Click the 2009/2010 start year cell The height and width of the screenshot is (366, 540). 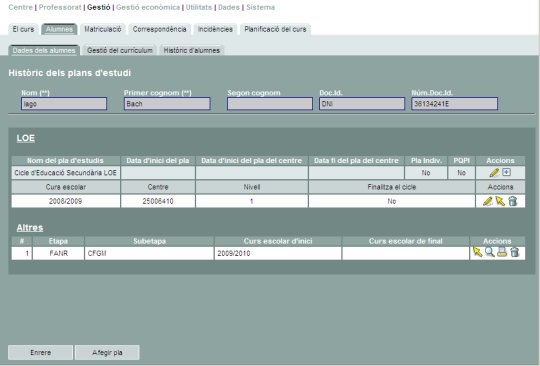coord(278,253)
